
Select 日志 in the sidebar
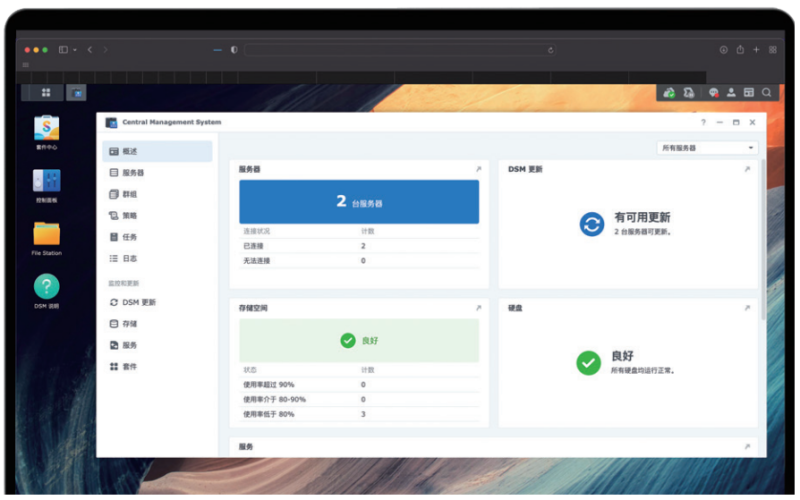[157, 259]
